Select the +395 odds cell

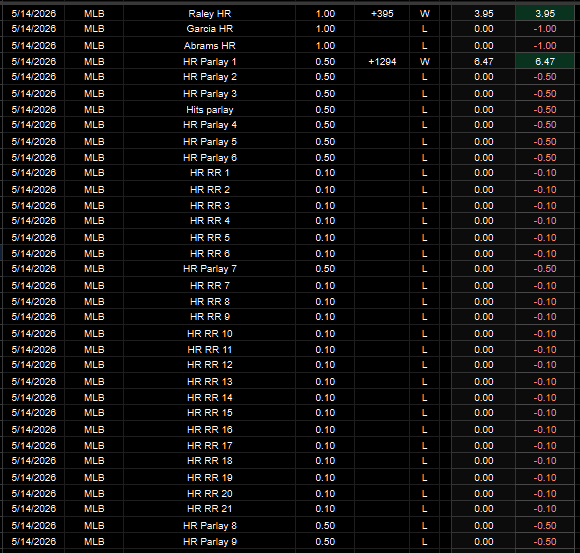[382, 14]
